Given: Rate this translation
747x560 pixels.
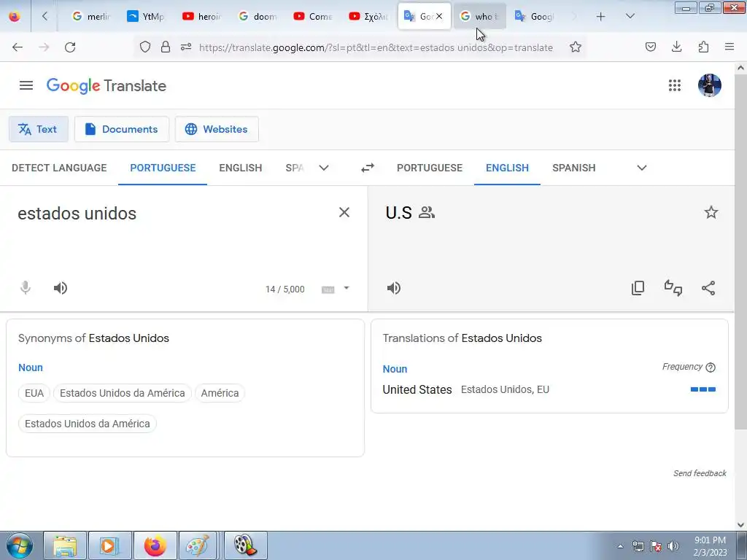Looking at the screenshot, I should click(673, 288).
